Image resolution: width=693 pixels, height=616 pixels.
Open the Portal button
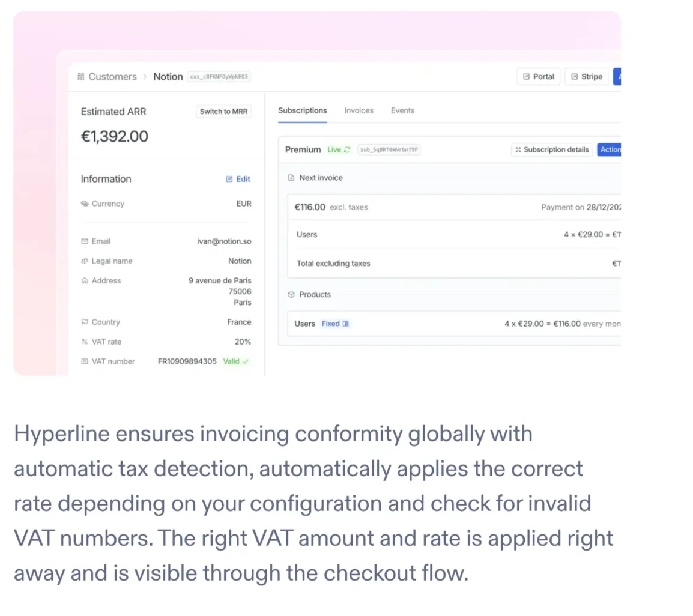click(538, 76)
